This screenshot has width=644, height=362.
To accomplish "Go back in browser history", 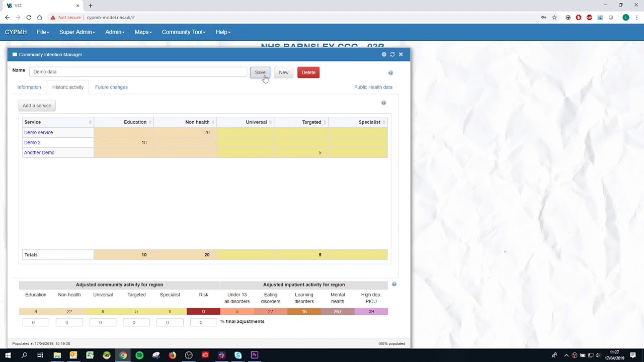I will click(x=7, y=18).
